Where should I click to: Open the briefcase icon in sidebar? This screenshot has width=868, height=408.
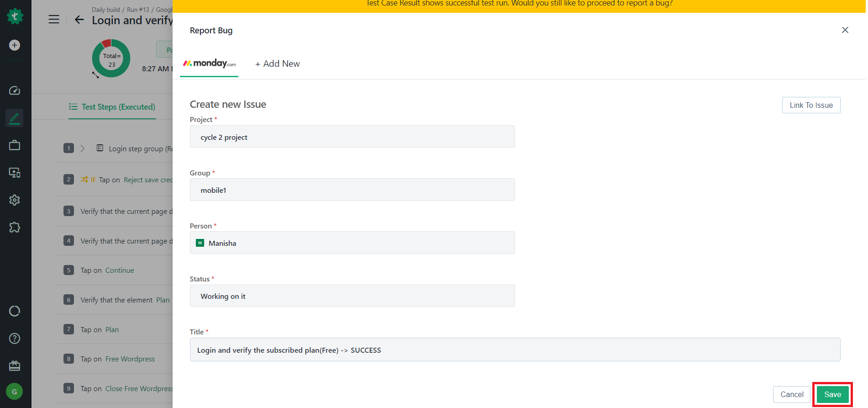pos(15,145)
